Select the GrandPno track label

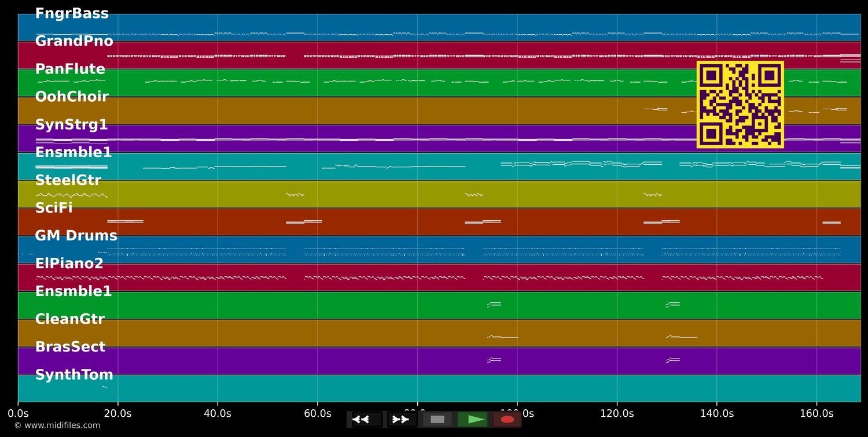tap(74, 42)
